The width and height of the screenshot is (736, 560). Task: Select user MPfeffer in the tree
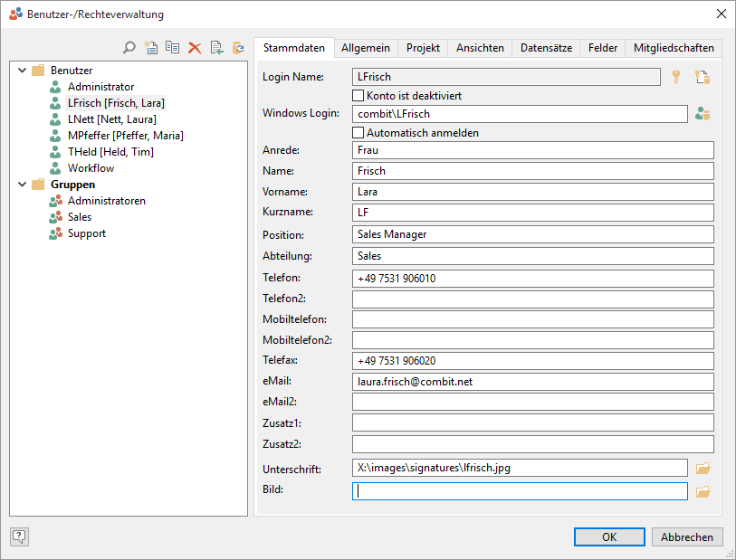click(x=125, y=136)
